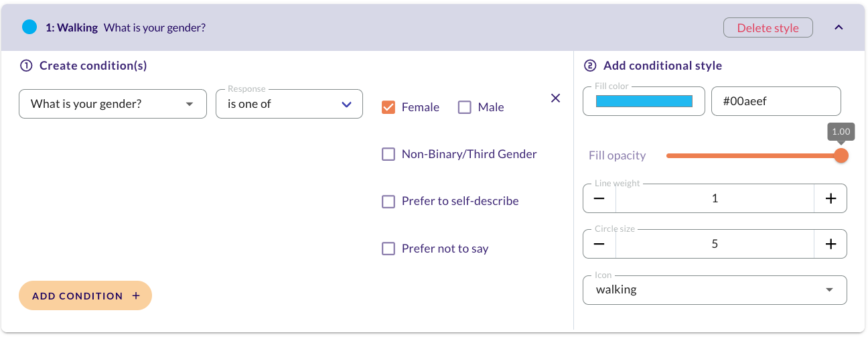Decrease line weight with minus icon

(599, 198)
